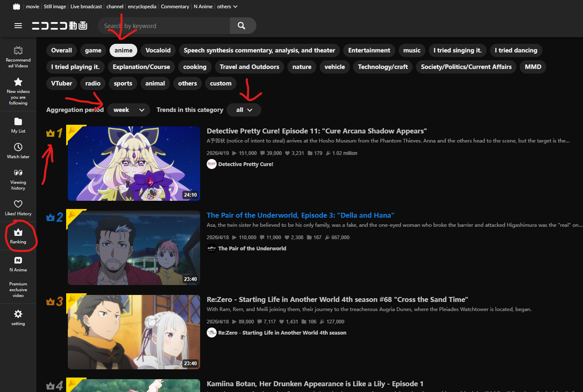583x392 pixels.
Task: Select the 'Explanation/Course' category chip
Action: (x=141, y=67)
